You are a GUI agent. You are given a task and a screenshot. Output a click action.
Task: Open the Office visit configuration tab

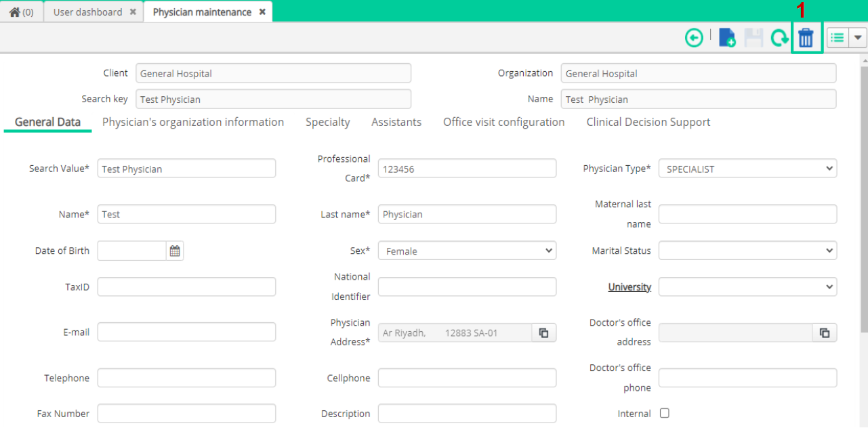[504, 122]
